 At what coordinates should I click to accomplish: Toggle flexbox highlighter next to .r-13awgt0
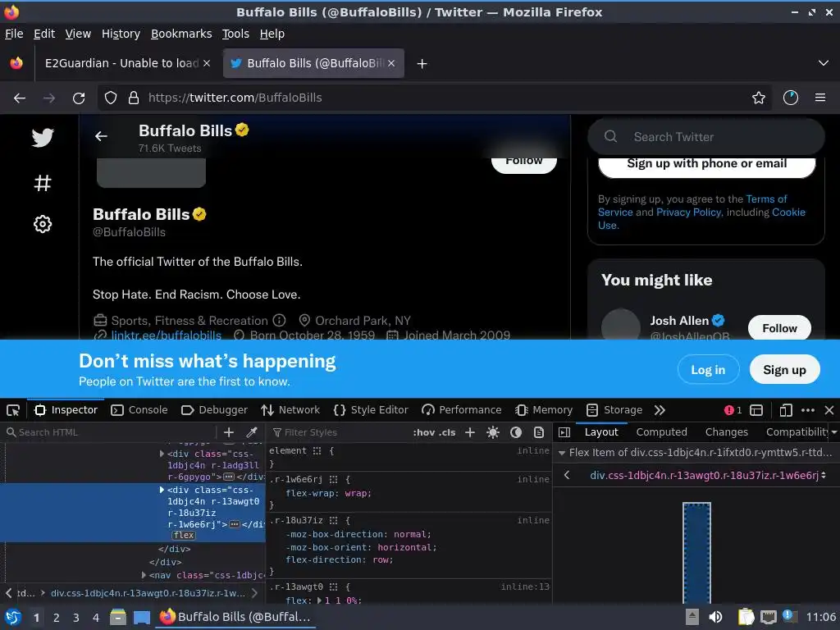pos(333,587)
